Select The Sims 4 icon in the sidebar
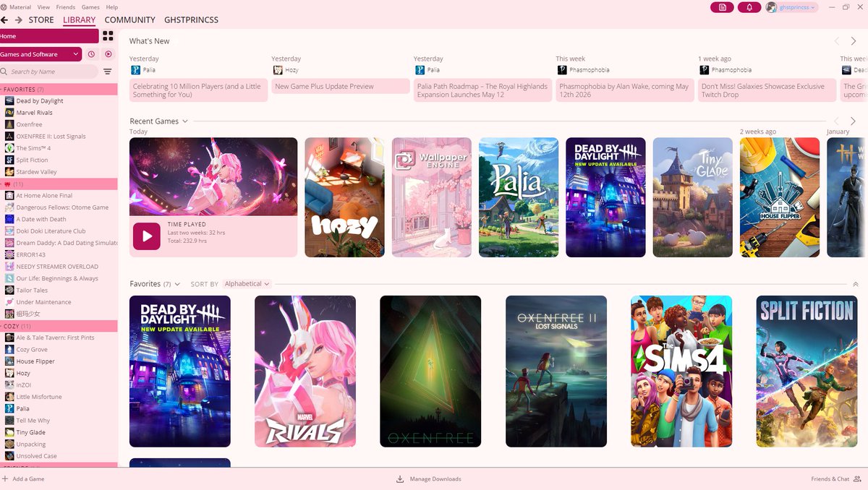Image resolution: width=868 pixels, height=490 pixels. [9, 148]
